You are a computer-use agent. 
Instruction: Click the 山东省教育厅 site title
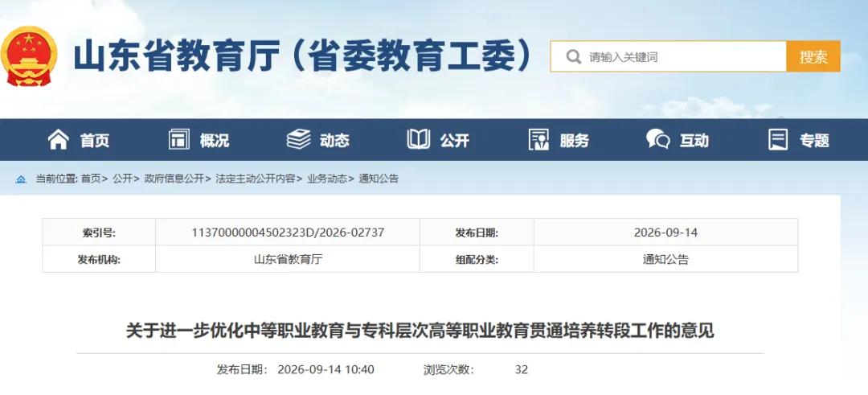pos(302,56)
